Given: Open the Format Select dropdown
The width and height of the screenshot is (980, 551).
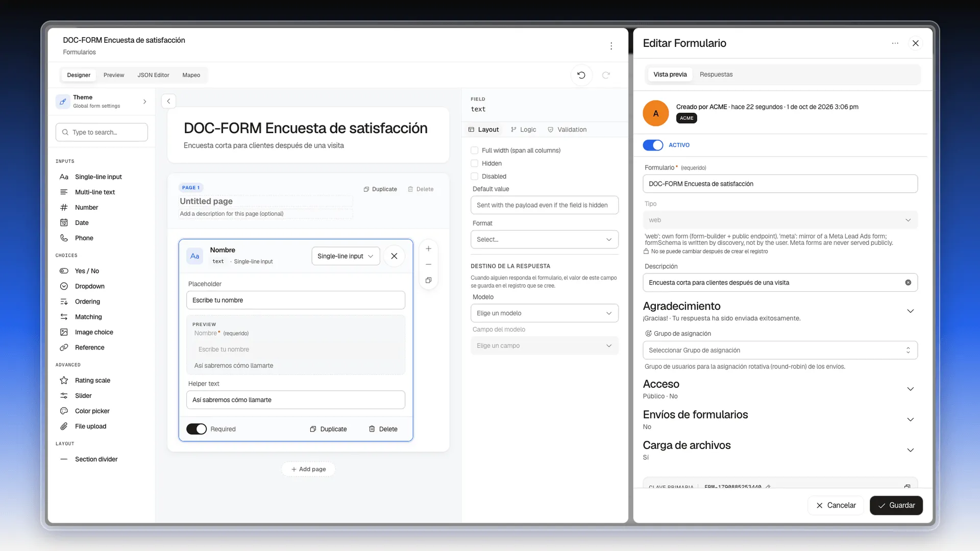Looking at the screenshot, I should tap(544, 239).
